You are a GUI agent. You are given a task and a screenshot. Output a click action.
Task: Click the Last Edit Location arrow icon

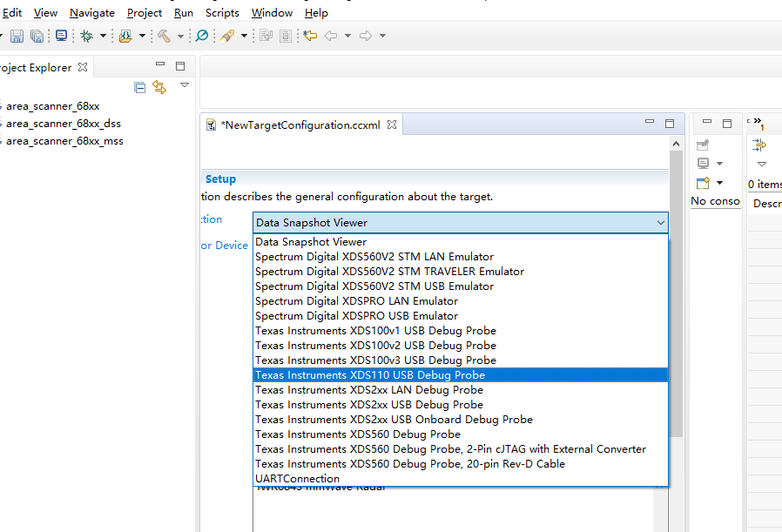(310, 36)
